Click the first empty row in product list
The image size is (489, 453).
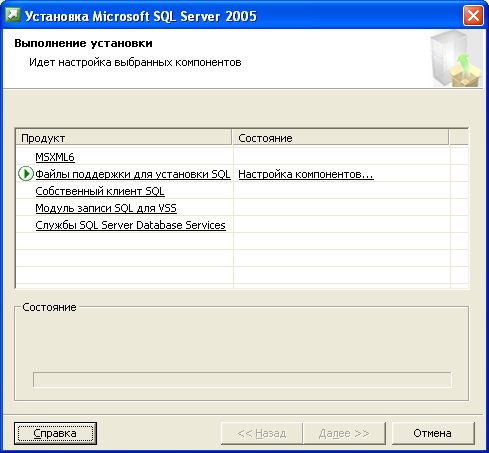(x=242, y=241)
